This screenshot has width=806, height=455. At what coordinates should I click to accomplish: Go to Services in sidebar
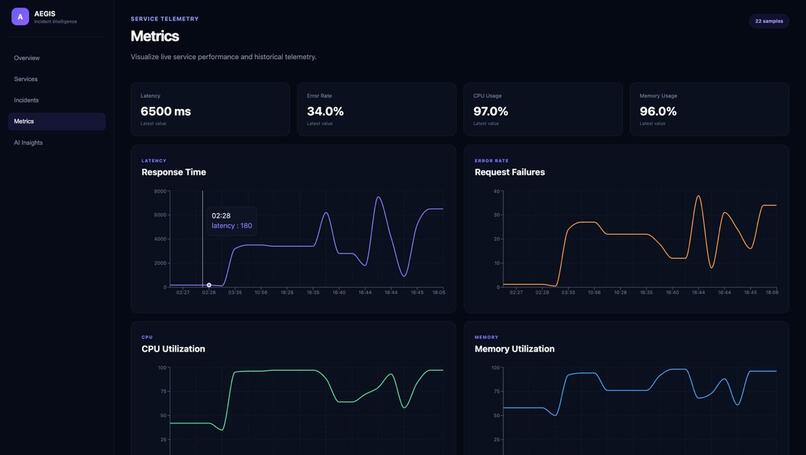tap(26, 79)
